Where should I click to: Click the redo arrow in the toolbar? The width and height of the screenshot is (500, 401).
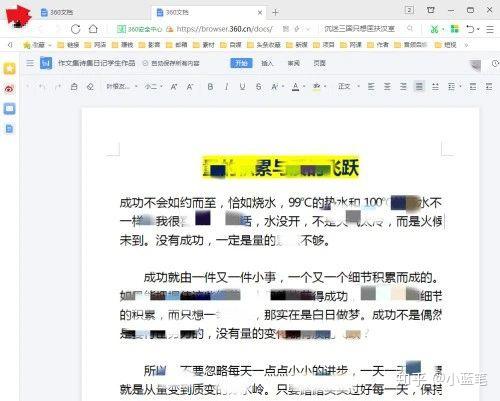pyautogui.click(x=58, y=87)
